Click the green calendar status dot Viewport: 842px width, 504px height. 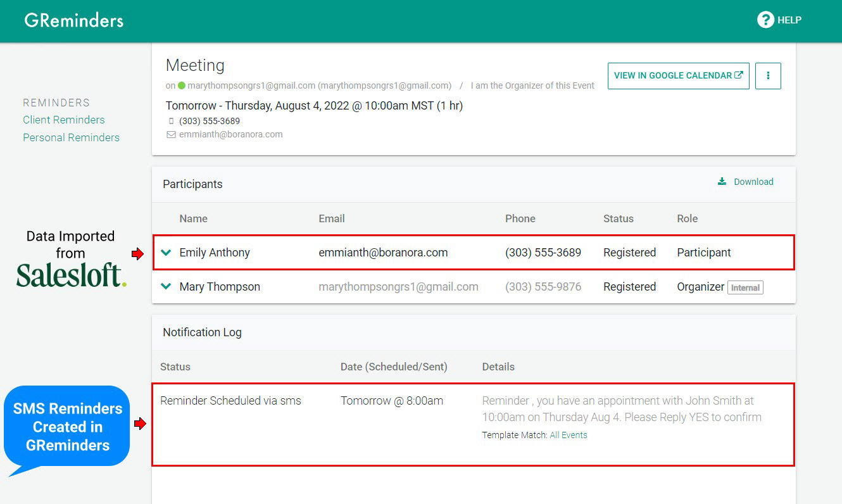[181, 85]
